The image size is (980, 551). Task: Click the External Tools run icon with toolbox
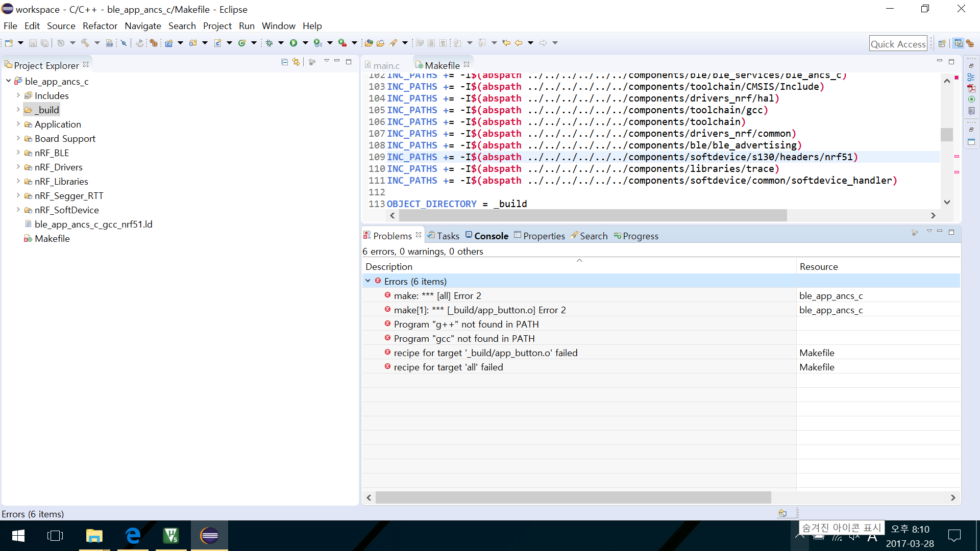coord(342,43)
